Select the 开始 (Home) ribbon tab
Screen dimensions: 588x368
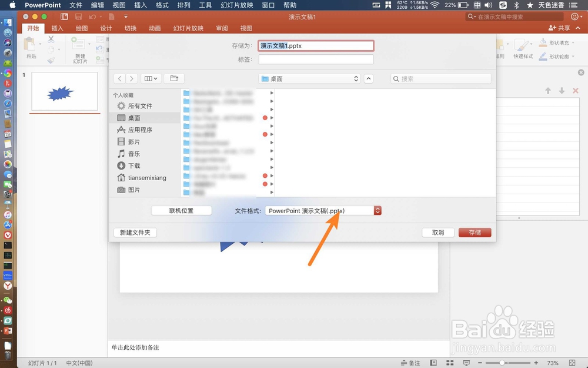33,28
